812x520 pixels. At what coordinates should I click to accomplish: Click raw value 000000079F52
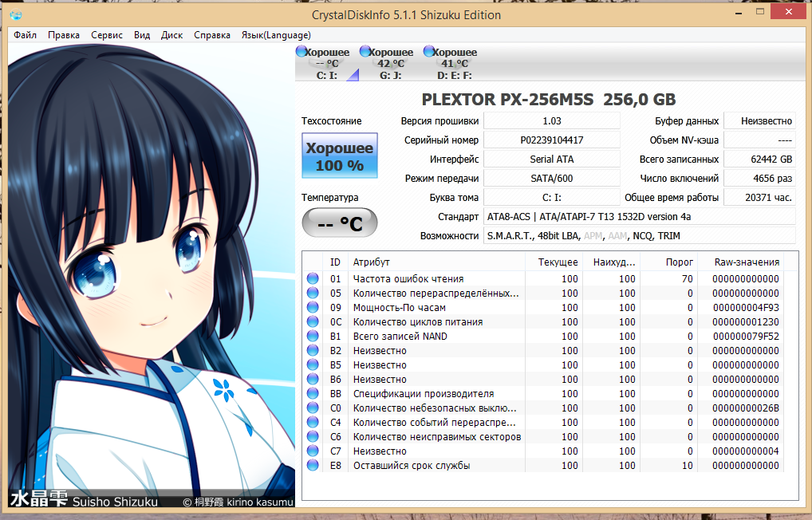pos(746,336)
